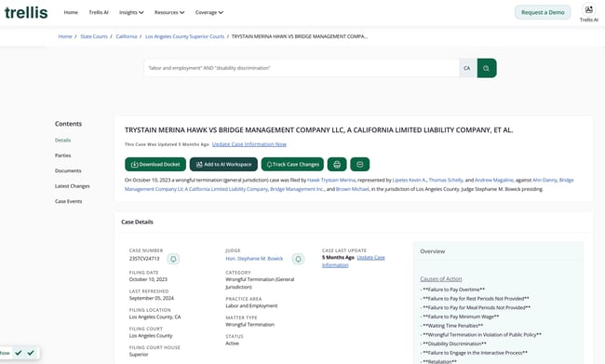Select last refreshed September 05, 2024
Image resolution: width=605 pixels, height=364 pixels.
click(x=151, y=299)
